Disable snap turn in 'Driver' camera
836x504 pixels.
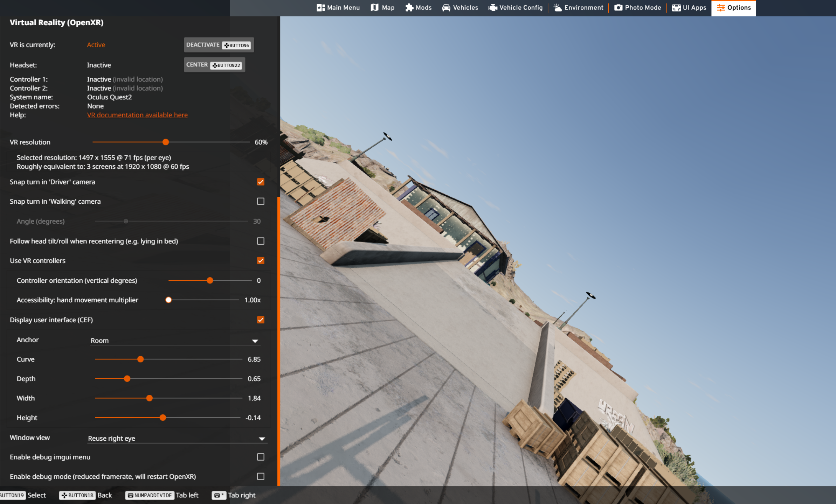(261, 182)
